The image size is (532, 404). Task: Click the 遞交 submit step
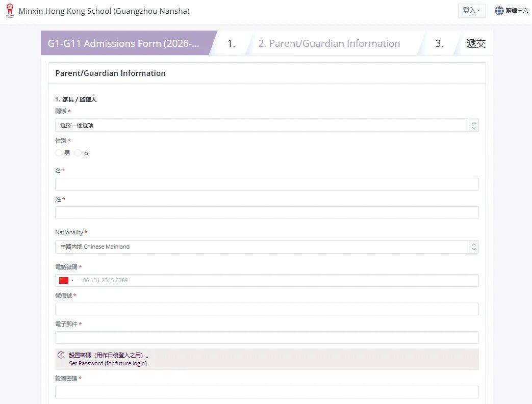pos(475,43)
